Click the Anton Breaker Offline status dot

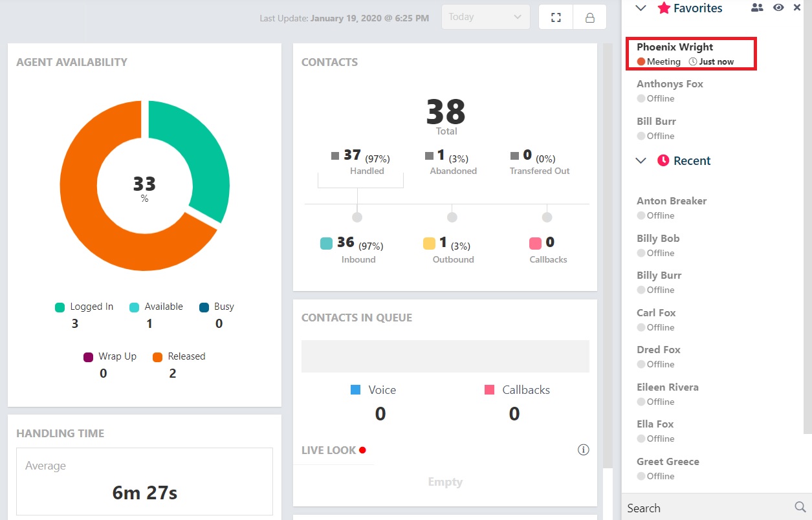coord(641,215)
